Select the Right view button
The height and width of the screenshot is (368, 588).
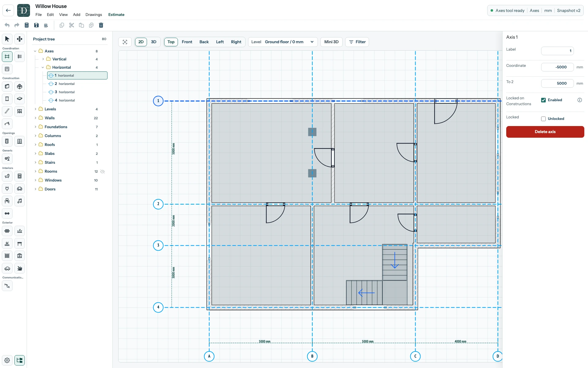(x=236, y=42)
